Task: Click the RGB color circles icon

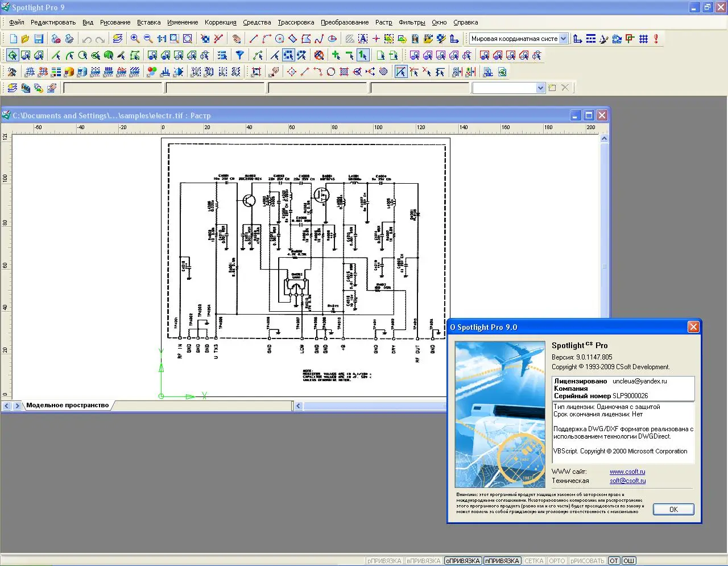Action: 152,72
